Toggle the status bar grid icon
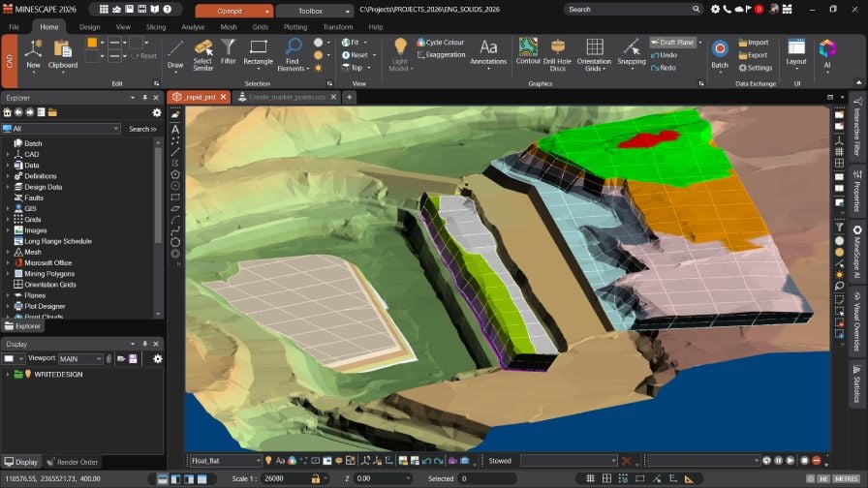This screenshot has width=868, height=488. pos(590,478)
